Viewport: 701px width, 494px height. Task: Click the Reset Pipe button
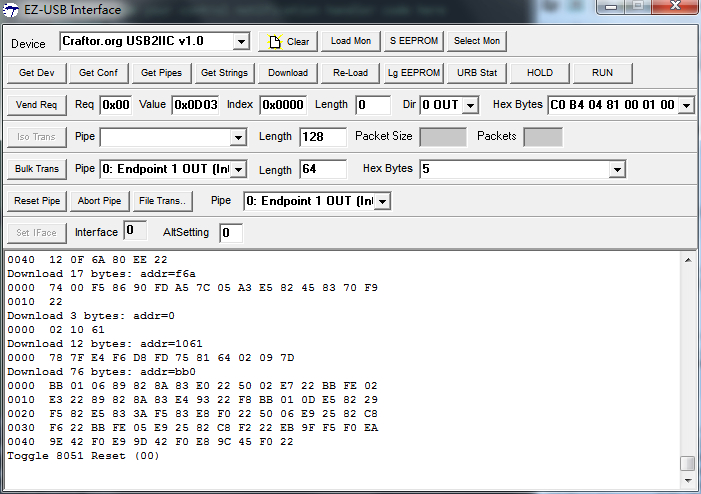tap(37, 201)
